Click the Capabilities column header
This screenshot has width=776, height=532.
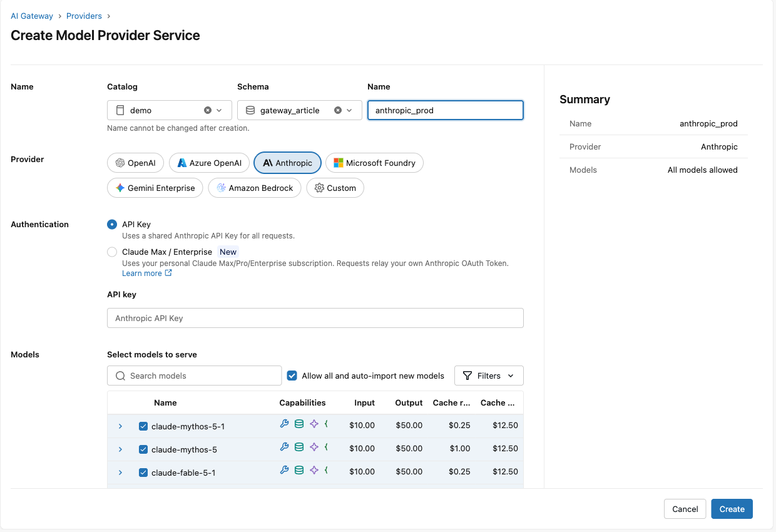point(302,402)
